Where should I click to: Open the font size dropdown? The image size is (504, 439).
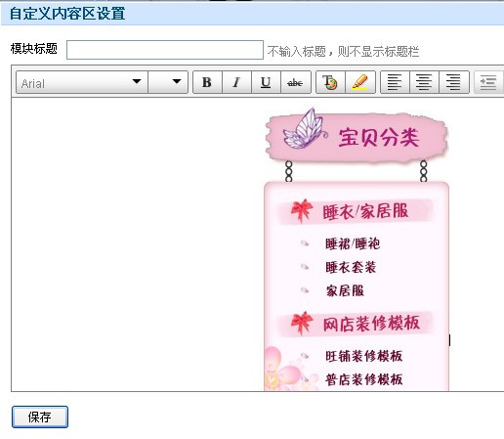click(x=168, y=82)
